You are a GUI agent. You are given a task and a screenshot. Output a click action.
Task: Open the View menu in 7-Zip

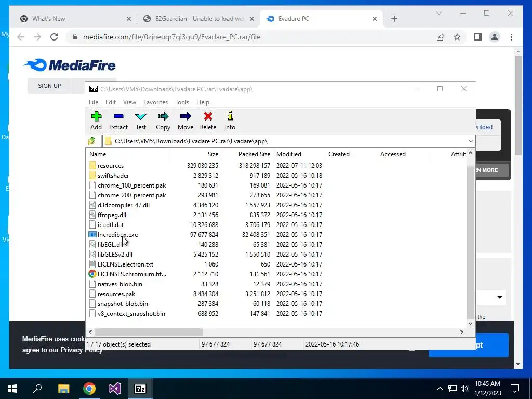point(129,102)
